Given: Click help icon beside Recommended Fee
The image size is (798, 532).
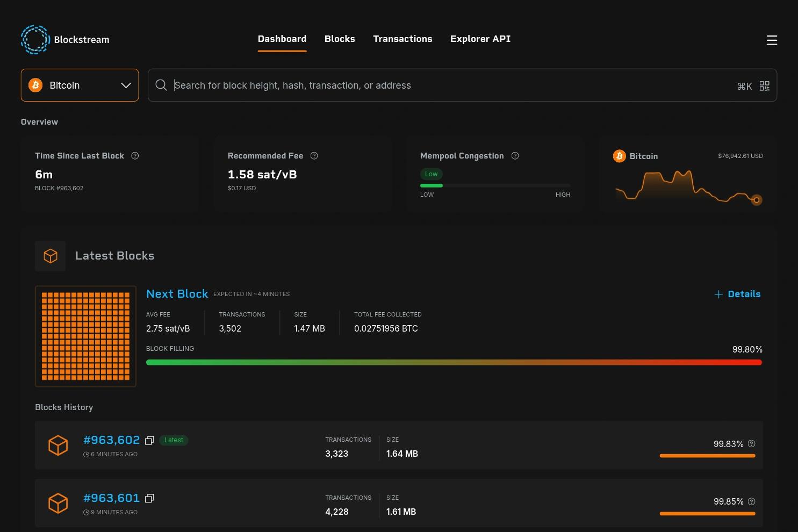Looking at the screenshot, I should (x=314, y=156).
